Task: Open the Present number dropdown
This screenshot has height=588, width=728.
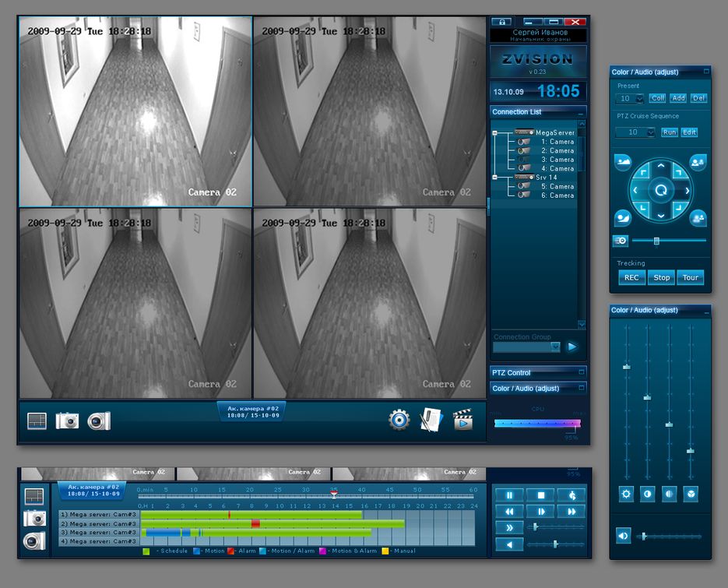Action: (x=640, y=98)
